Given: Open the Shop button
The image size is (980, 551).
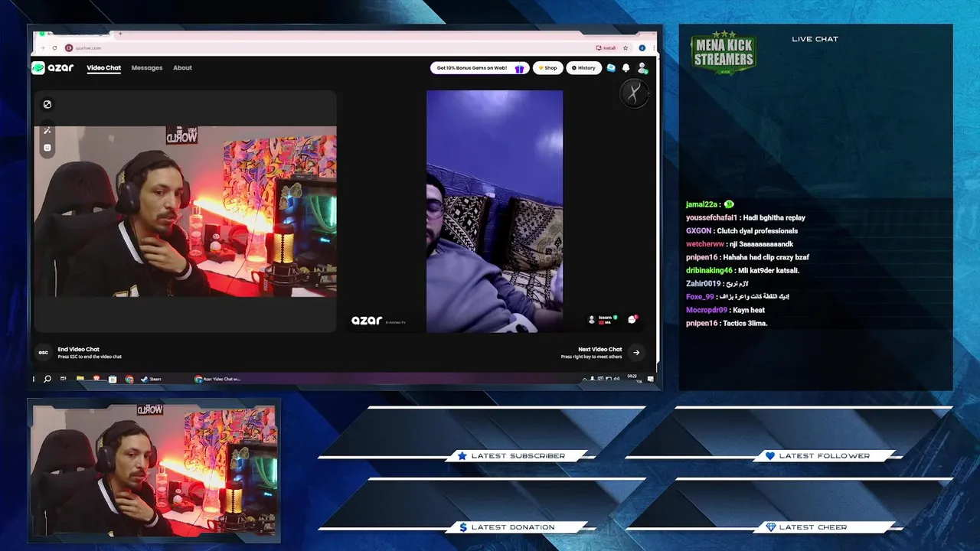Looking at the screenshot, I should click(547, 68).
